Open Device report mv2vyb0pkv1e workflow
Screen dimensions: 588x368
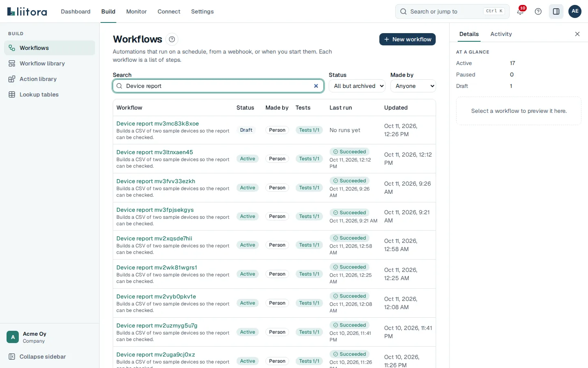tap(156, 296)
